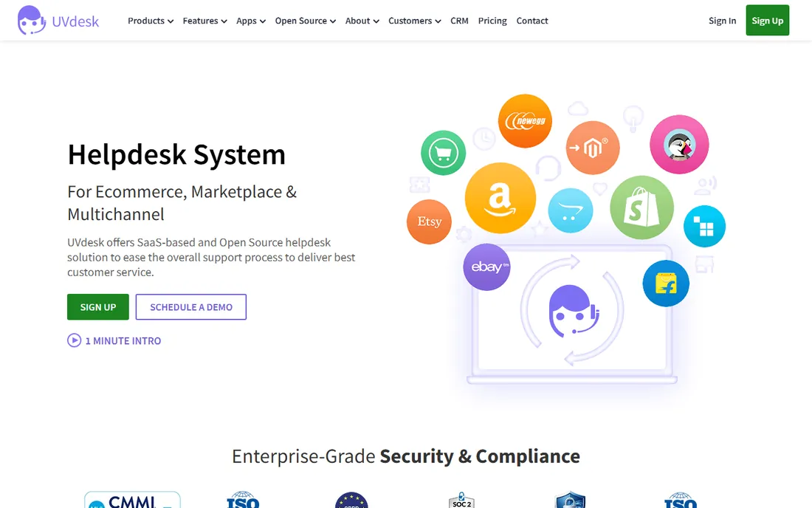812x508 pixels.
Task: Click the Newegg orange circle icon
Action: point(525,120)
